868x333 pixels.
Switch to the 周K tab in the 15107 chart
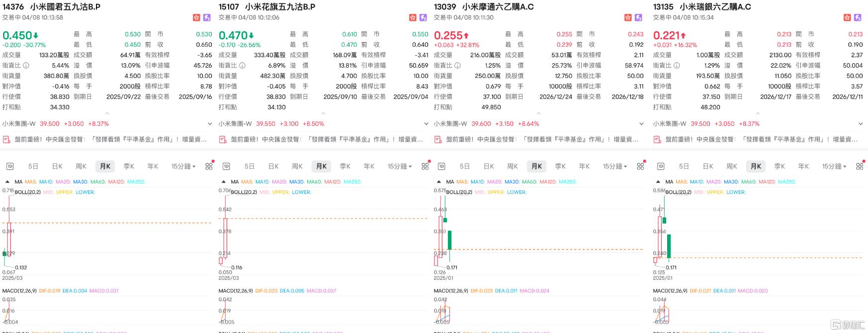coord(297,166)
